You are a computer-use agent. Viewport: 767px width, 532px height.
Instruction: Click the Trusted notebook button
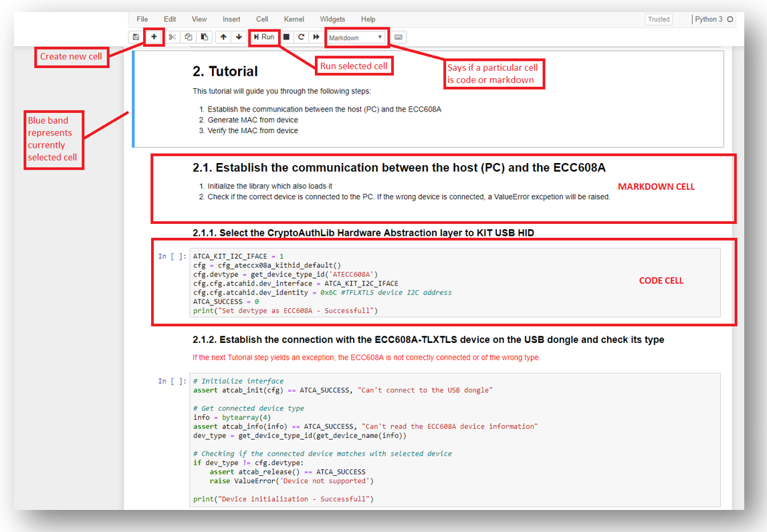click(658, 19)
